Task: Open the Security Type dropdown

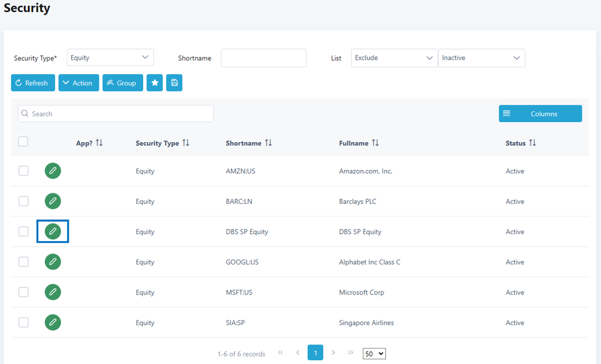Action: (x=110, y=58)
